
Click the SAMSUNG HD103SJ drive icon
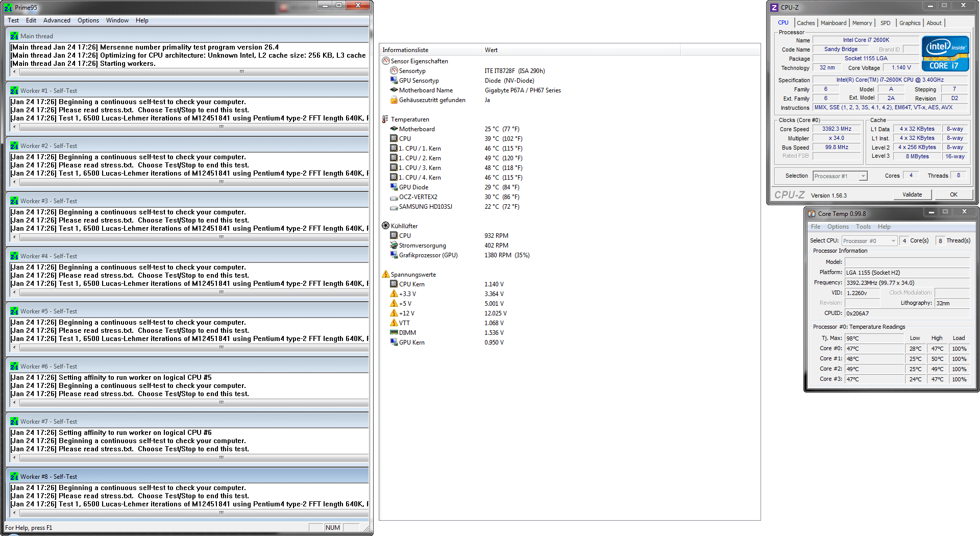394,207
